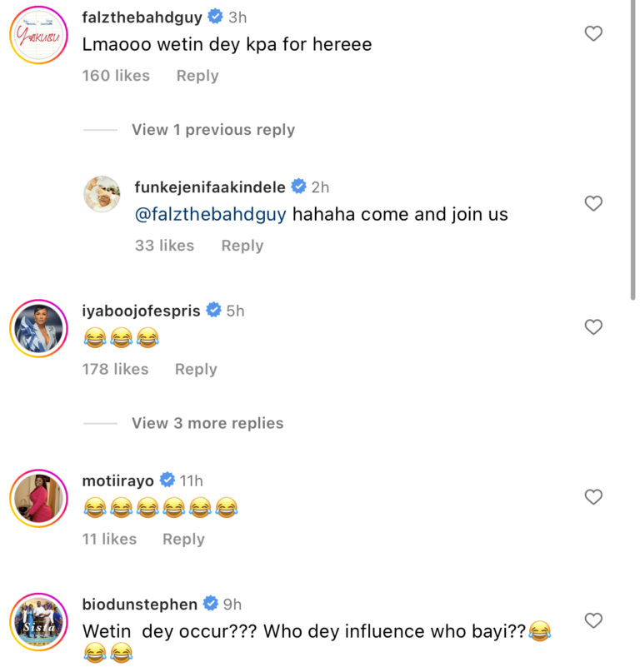
Task: Open the biodunstephen username link
Action: [140, 604]
